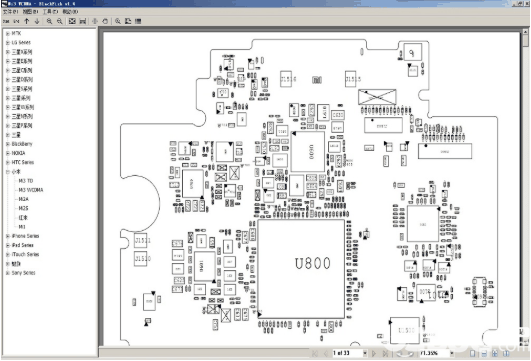Go to the first page button

click(x=315, y=354)
